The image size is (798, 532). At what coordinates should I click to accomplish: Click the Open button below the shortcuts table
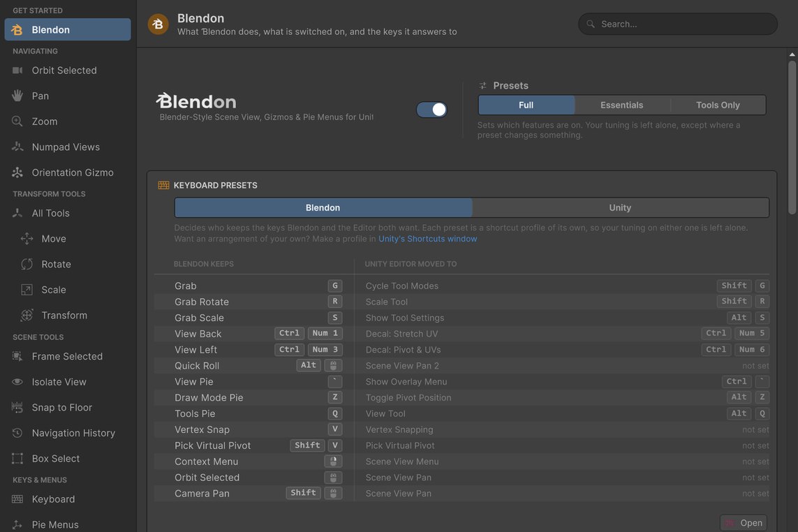[x=743, y=523]
